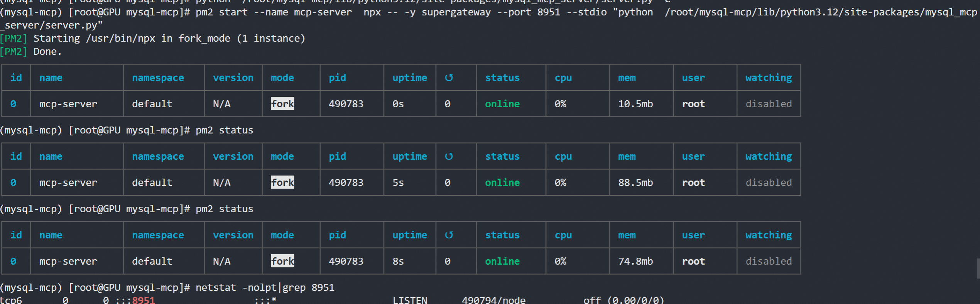Click the restart-count icon heading the 88.5mb table
Screen dimensions: 980x304
(x=449, y=156)
